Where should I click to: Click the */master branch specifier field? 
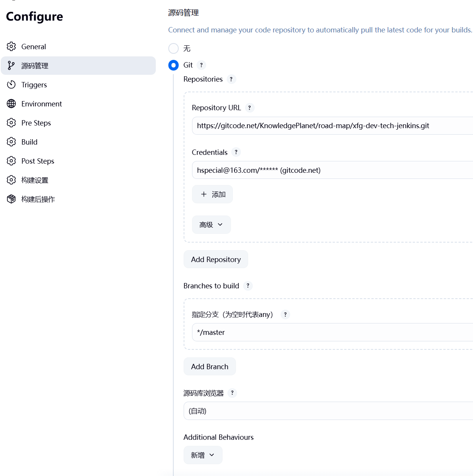[x=332, y=332]
